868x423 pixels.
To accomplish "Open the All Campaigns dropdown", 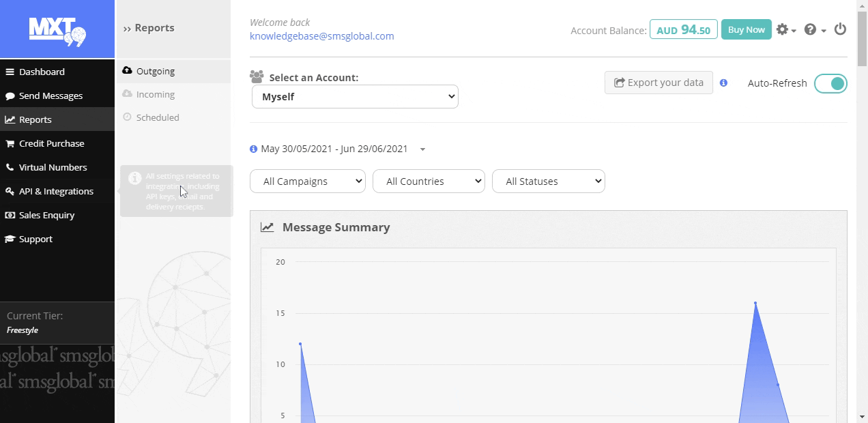I will pyautogui.click(x=308, y=181).
